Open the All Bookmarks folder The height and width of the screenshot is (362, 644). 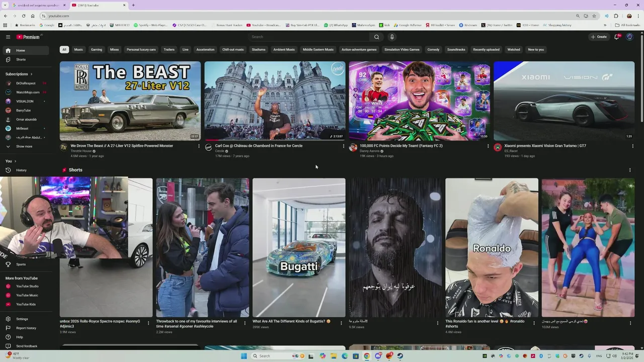[x=628, y=25]
